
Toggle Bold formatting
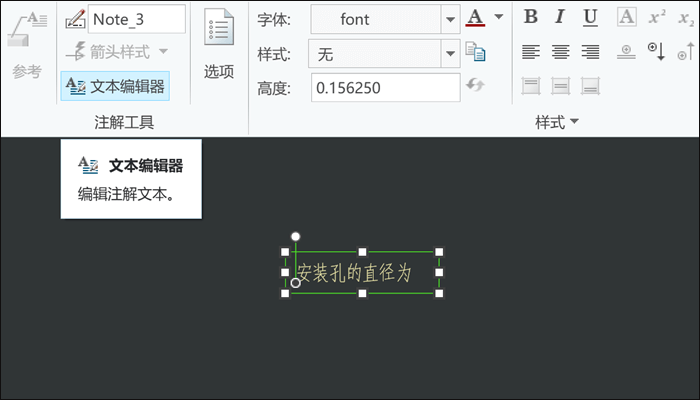click(x=530, y=17)
